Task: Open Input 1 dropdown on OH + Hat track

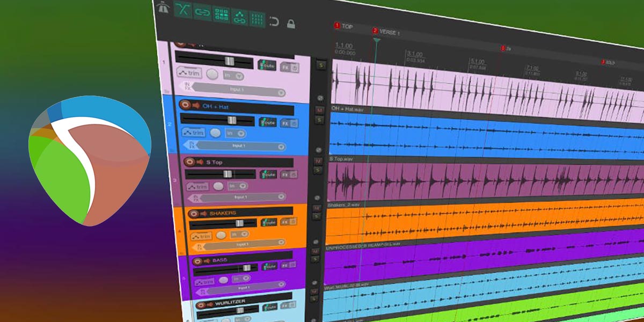Action: tap(236, 146)
